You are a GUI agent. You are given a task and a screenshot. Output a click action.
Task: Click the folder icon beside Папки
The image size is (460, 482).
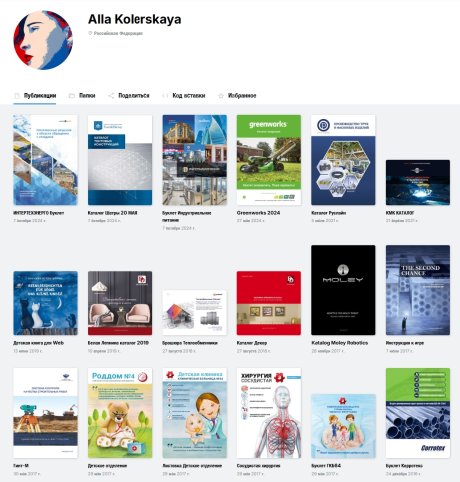(71, 96)
